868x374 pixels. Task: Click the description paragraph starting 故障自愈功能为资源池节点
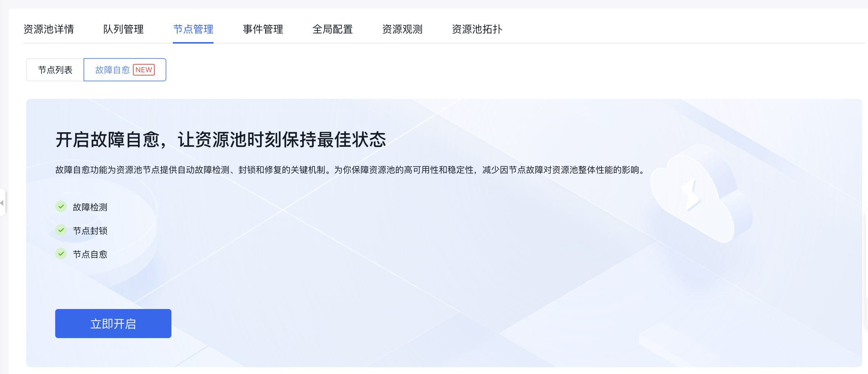pos(351,170)
